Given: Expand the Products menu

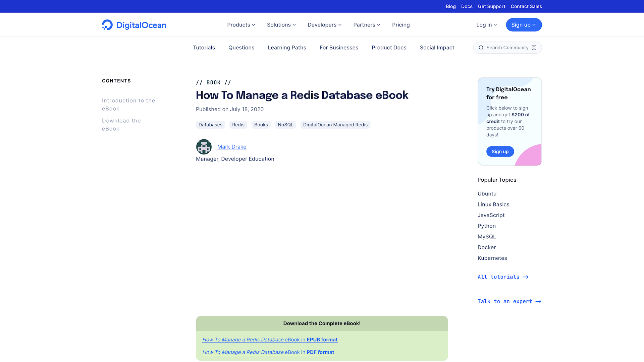Looking at the screenshot, I should 241,25.
